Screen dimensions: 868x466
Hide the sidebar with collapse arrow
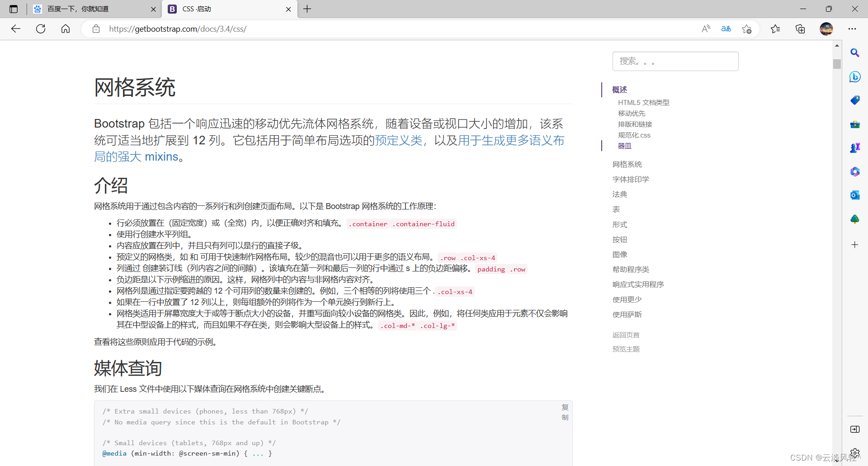click(855, 429)
